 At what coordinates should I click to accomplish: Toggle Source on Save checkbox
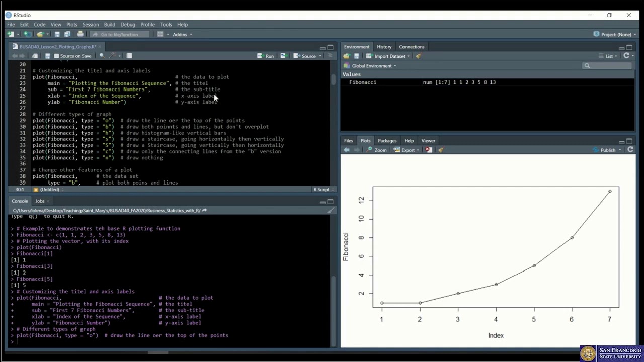tap(56, 56)
